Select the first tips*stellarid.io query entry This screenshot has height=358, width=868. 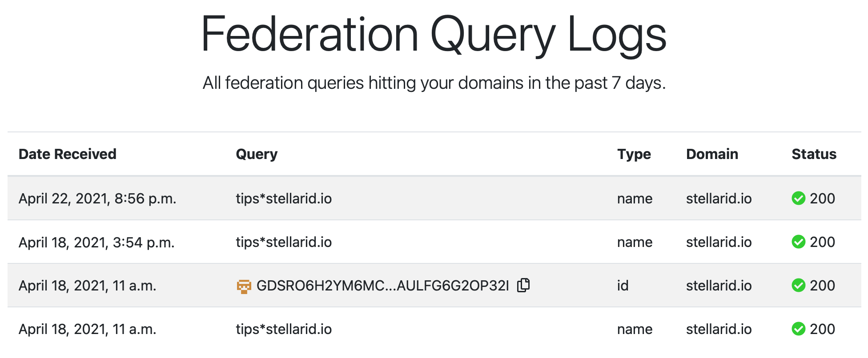pyautogui.click(x=284, y=199)
